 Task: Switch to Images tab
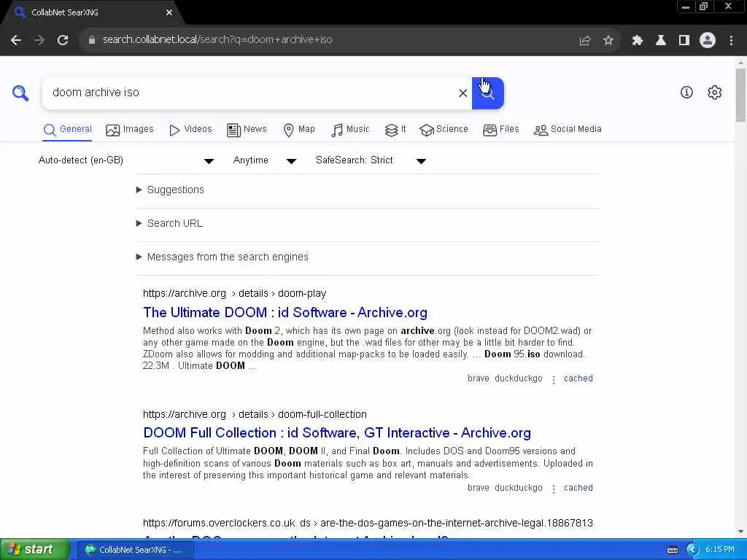[x=130, y=130]
